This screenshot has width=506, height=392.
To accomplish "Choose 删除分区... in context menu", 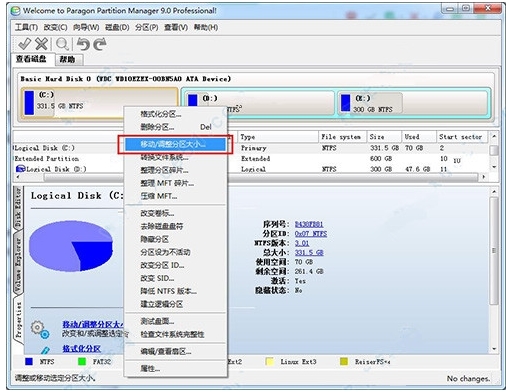I will [x=176, y=127].
